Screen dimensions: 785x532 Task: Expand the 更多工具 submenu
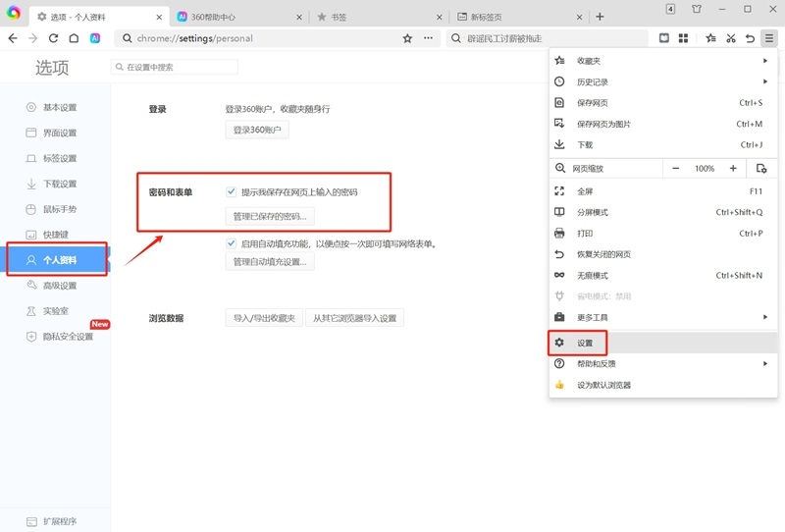[663, 317]
